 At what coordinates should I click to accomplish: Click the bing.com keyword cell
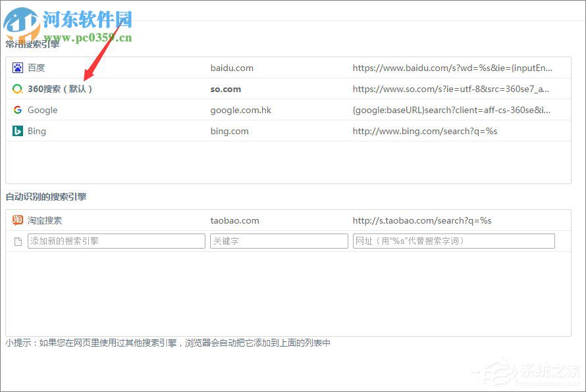[230, 131]
